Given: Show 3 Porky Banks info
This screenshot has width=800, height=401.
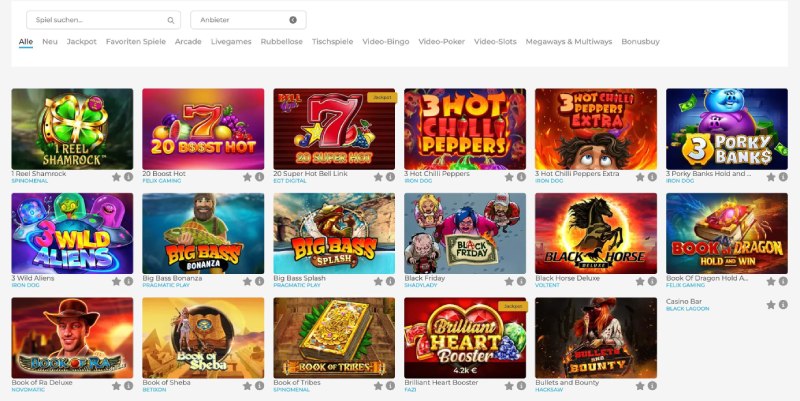Looking at the screenshot, I should point(783,177).
